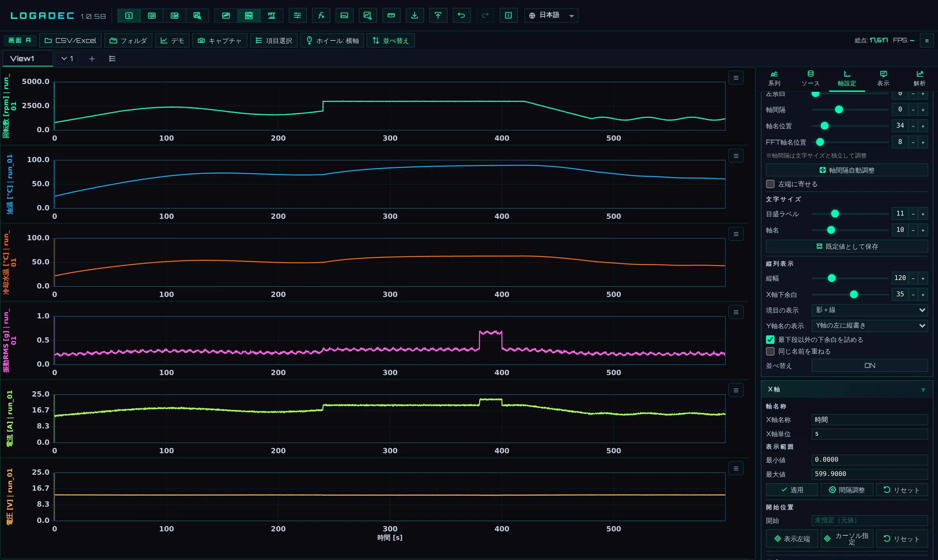Viewport: 938px width, 560px height.
Task: Open the status bar menu near FPS
Action: [927, 41]
